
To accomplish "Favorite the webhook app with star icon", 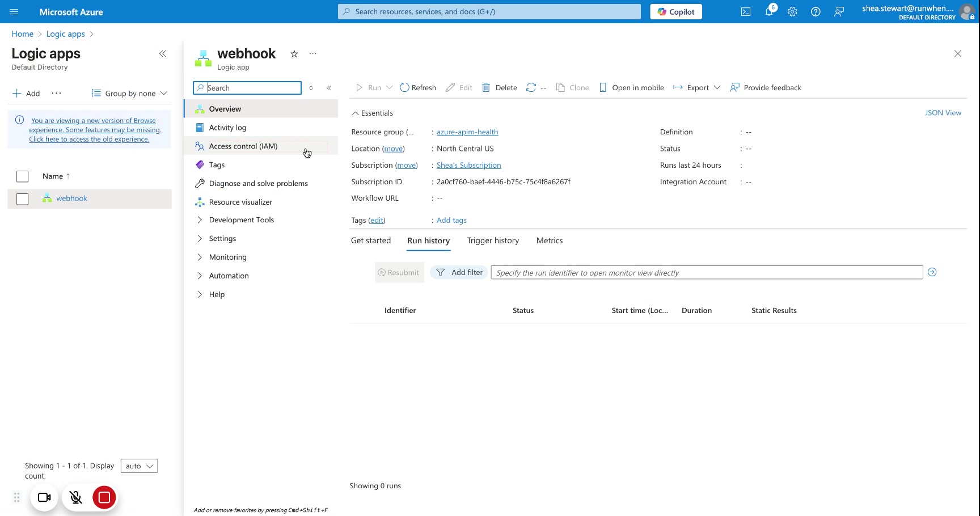I will [294, 54].
